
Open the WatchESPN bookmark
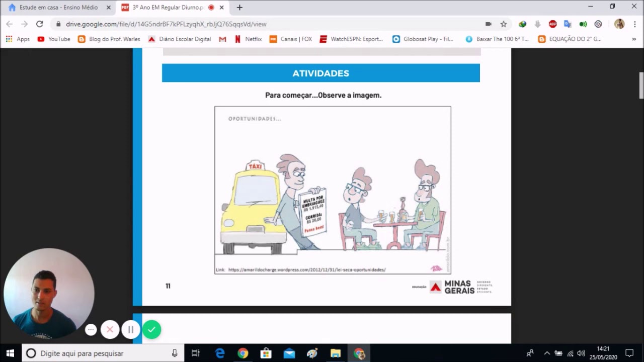(x=351, y=39)
